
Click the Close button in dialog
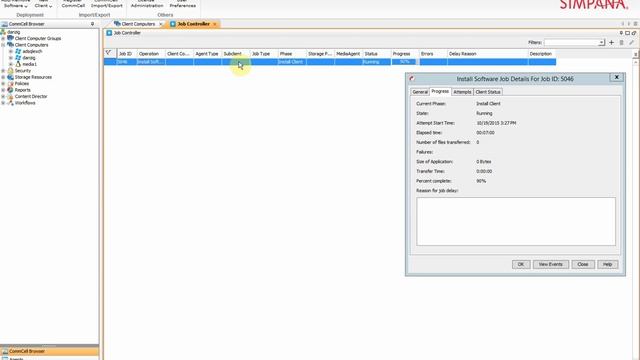click(x=583, y=264)
